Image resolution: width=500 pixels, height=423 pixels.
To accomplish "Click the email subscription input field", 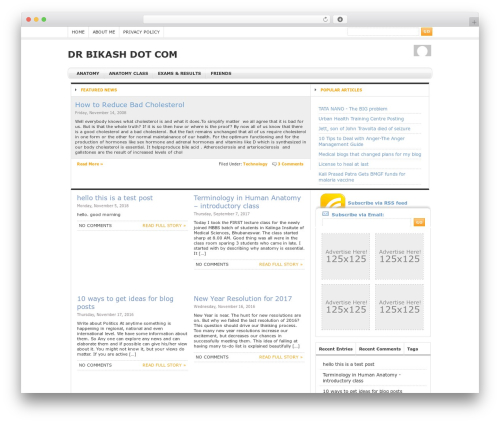I will [366, 222].
